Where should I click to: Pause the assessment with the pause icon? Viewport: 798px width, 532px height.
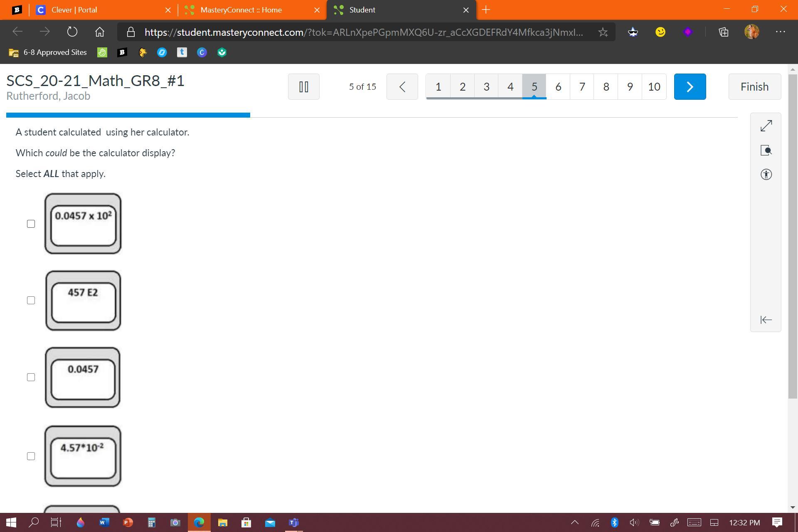(x=303, y=86)
